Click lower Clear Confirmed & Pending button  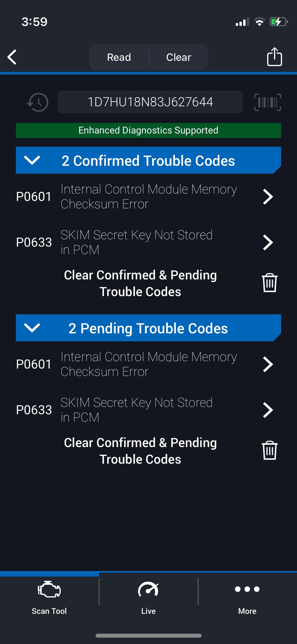[140, 451]
